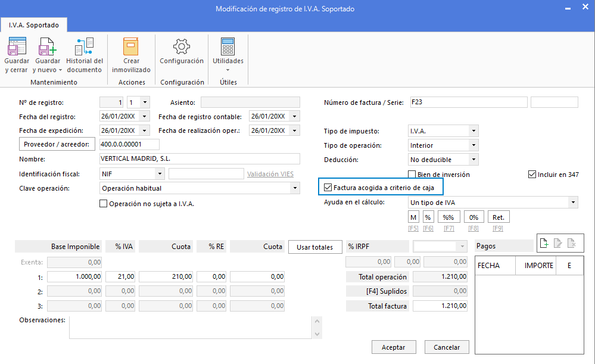The width and height of the screenshot is (595, 364).
Task: Open Fecha de realización oper. picker
Action: click(x=295, y=130)
